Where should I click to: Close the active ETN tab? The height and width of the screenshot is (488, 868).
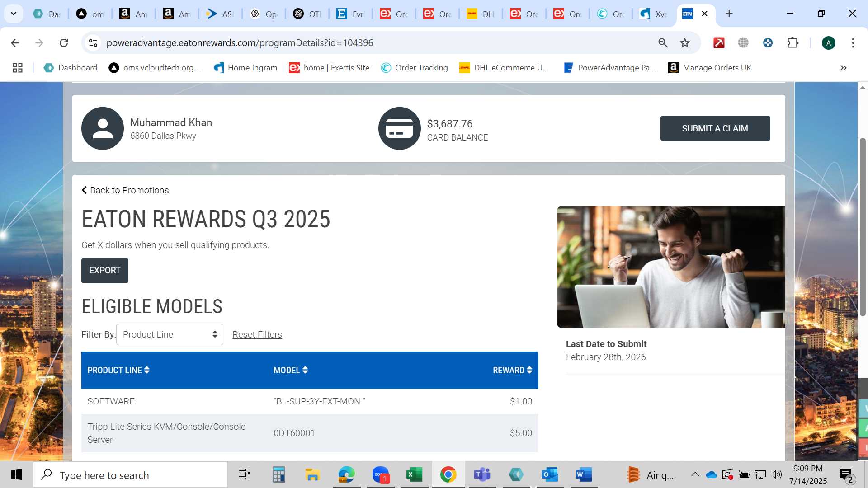[x=704, y=14]
